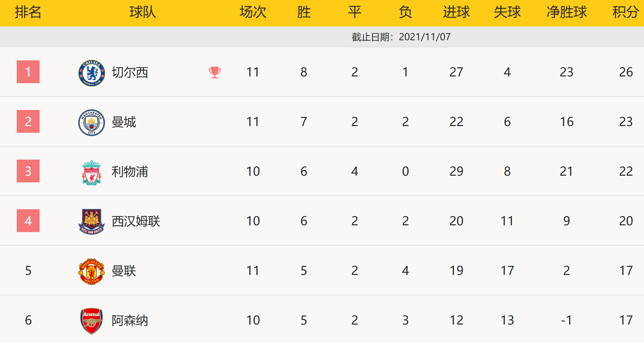Click the red rank 1 badge
The image size is (644, 343).
(x=28, y=72)
